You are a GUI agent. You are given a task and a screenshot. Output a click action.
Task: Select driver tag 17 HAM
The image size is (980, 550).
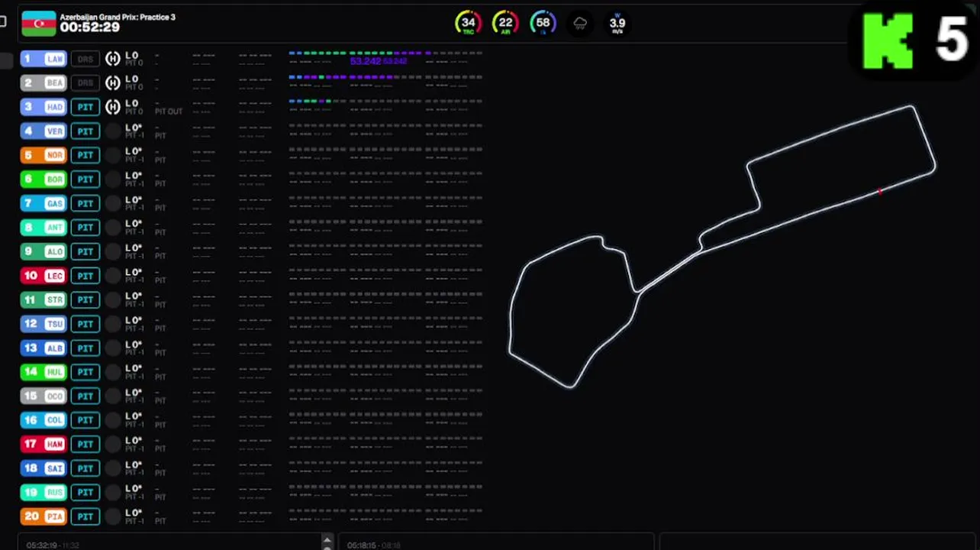click(x=44, y=444)
